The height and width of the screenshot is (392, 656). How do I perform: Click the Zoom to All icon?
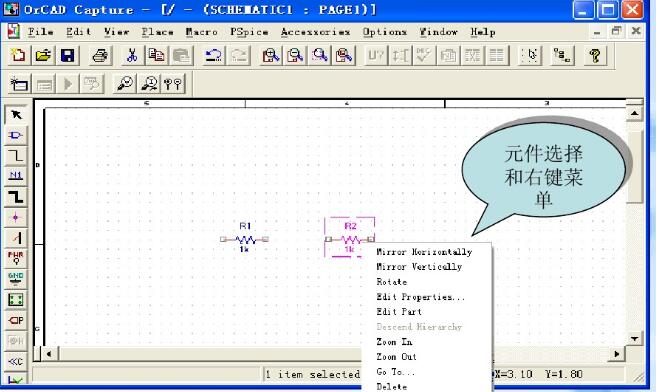click(x=344, y=55)
